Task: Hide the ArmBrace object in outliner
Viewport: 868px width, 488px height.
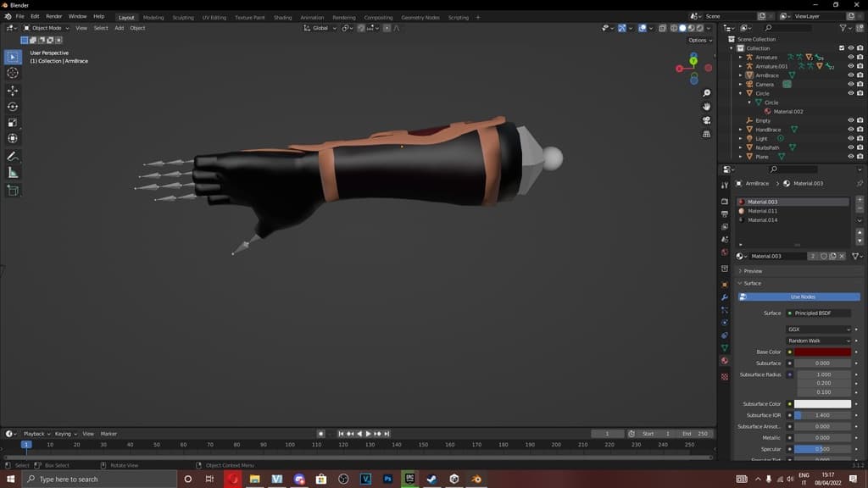Action: click(x=850, y=75)
